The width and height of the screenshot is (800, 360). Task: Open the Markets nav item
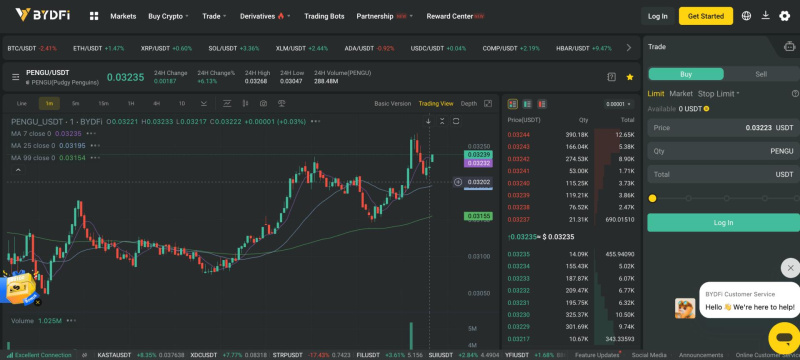pyautogui.click(x=123, y=16)
